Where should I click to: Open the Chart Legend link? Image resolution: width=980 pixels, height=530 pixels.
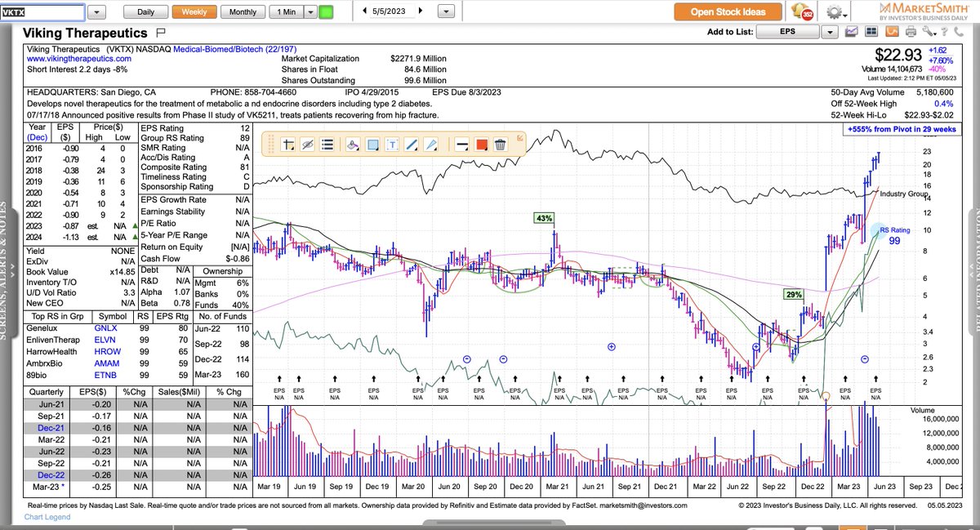[x=47, y=517]
